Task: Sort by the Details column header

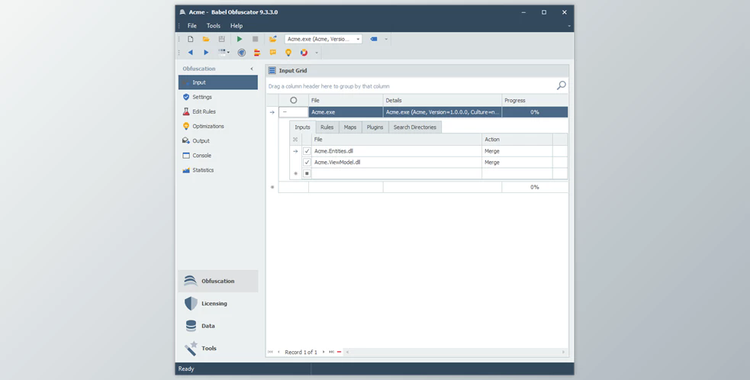Action: point(442,101)
